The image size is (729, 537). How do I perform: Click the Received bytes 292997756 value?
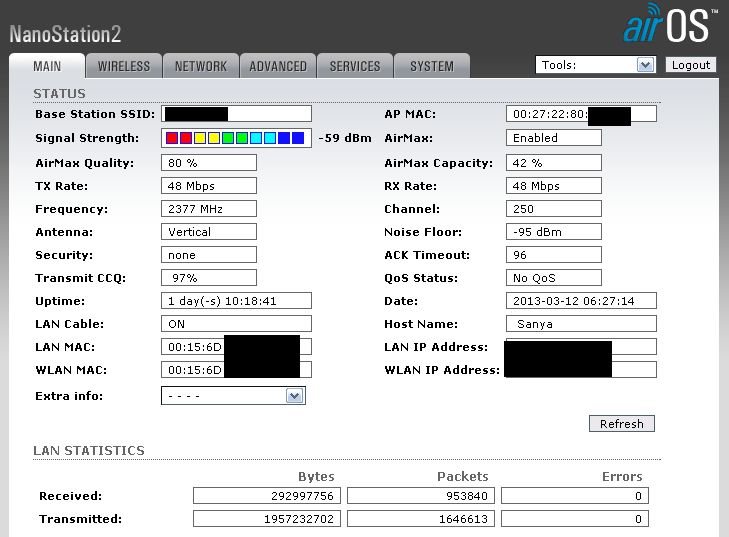pyautogui.click(x=267, y=496)
